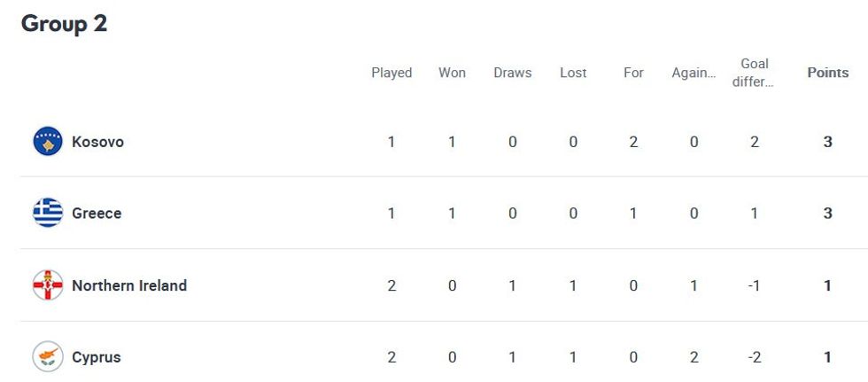Click the Points column header
The height and width of the screenshot is (382, 868).
pyautogui.click(x=827, y=73)
